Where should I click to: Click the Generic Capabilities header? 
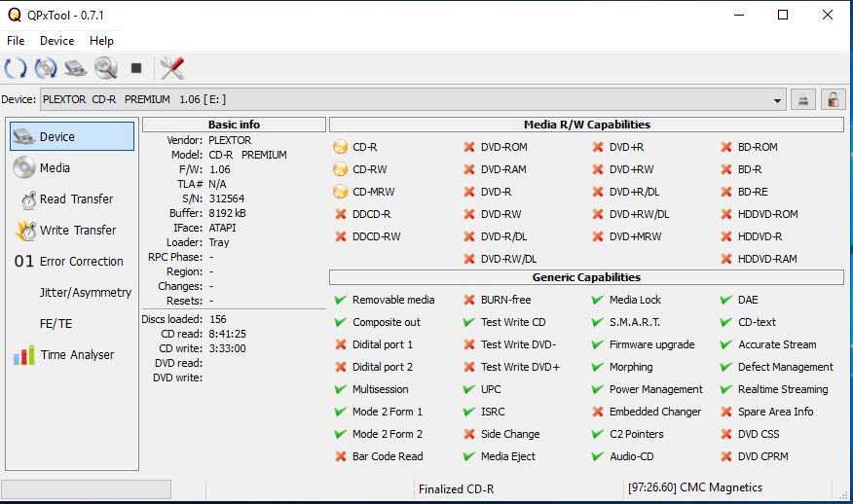(586, 277)
